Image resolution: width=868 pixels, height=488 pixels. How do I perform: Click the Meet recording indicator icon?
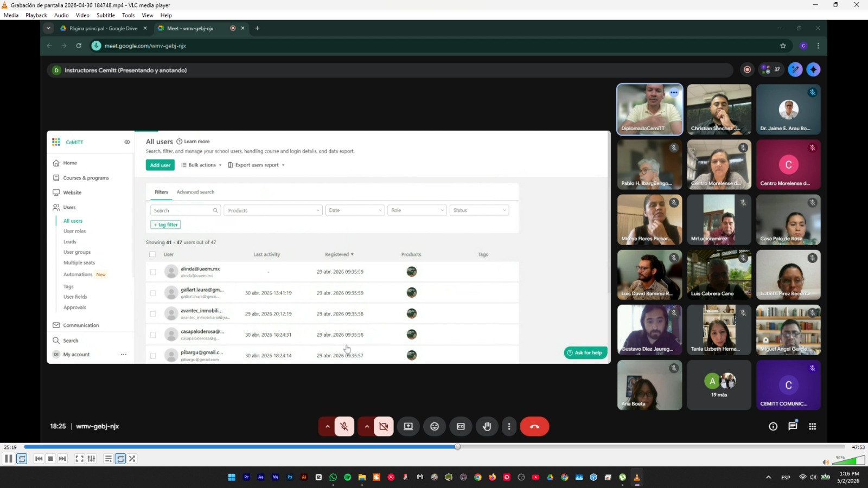748,69
